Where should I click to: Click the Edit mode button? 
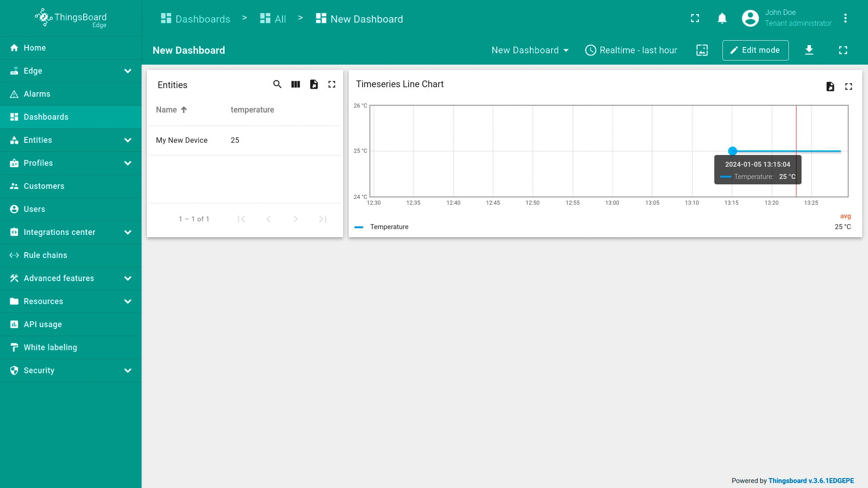coord(755,50)
